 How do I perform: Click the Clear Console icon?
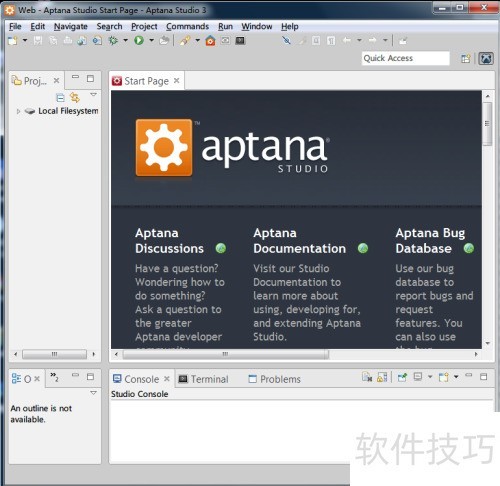tap(367, 377)
